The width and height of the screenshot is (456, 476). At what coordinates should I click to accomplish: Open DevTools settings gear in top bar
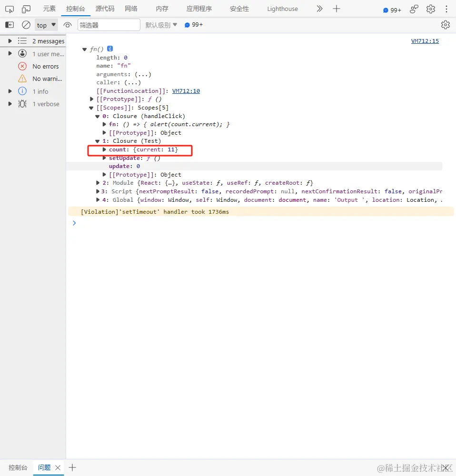click(x=430, y=9)
